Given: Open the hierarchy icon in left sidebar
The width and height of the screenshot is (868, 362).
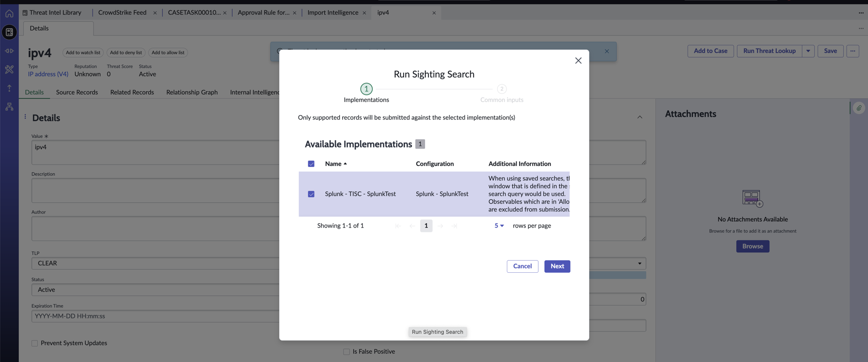Looking at the screenshot, I should pos(9,107).
